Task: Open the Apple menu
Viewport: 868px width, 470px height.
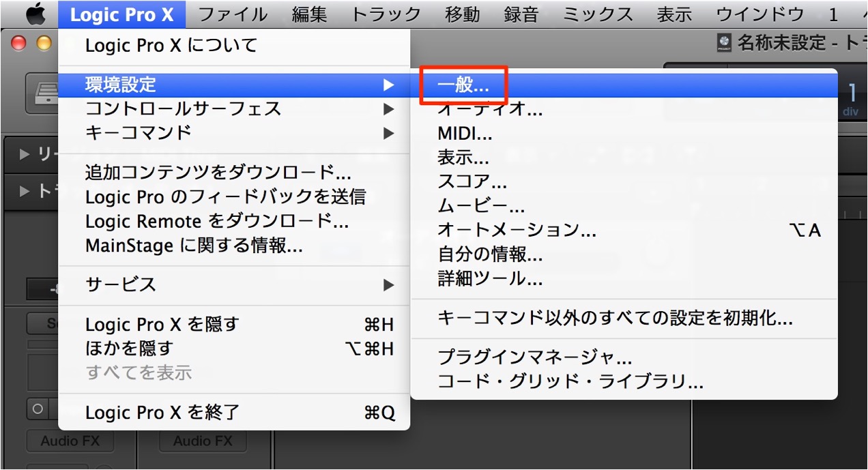Action: coord(35,14)
